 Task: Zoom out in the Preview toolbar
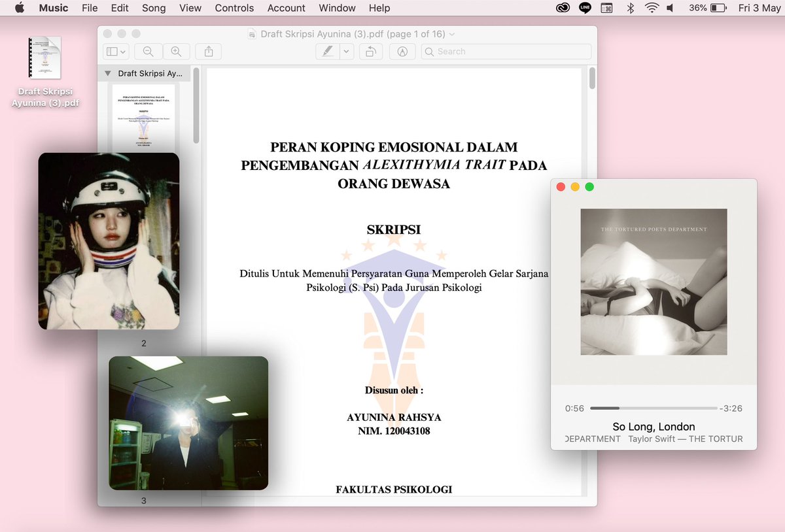coord(148,51)
